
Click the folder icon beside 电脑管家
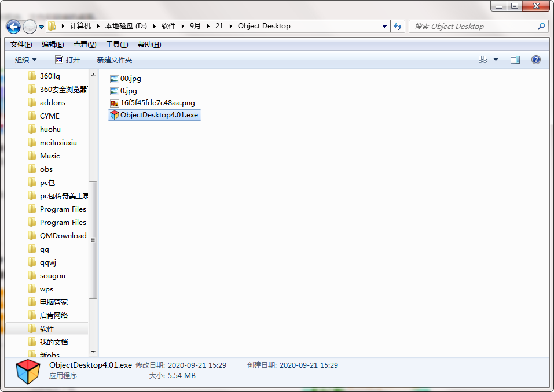click(32, 302)
